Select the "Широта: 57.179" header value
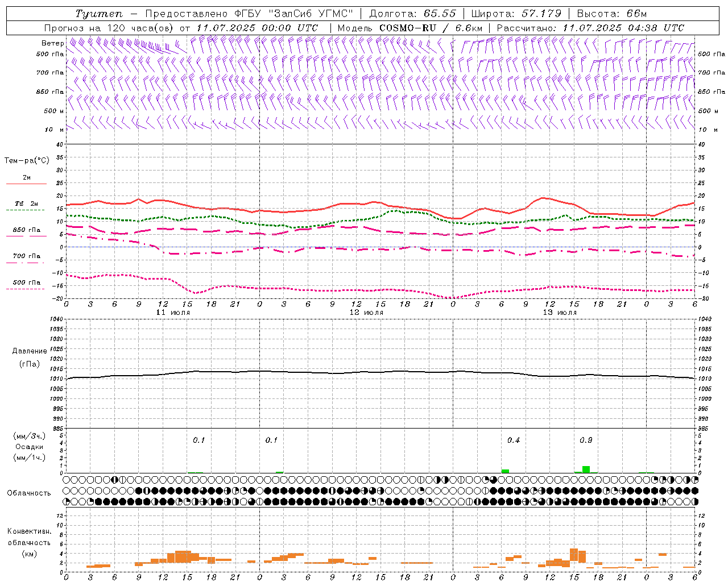Screen dimensions: 728x582 pyautogui.click(x=516, y=14)
